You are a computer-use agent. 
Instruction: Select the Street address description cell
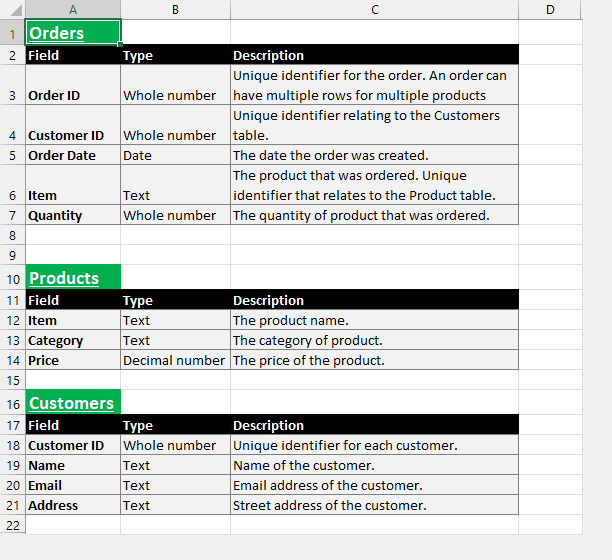coord(374,505)
